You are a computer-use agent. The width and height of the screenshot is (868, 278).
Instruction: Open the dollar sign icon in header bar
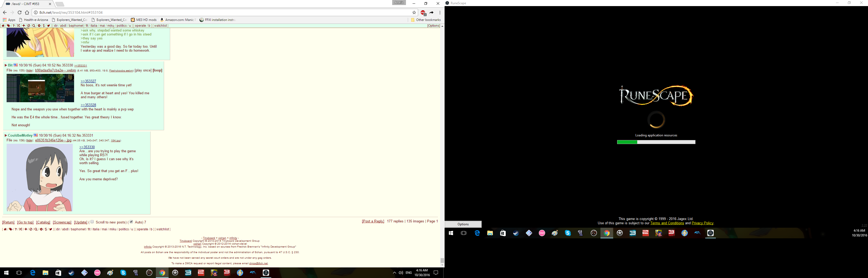pos(44,26)
